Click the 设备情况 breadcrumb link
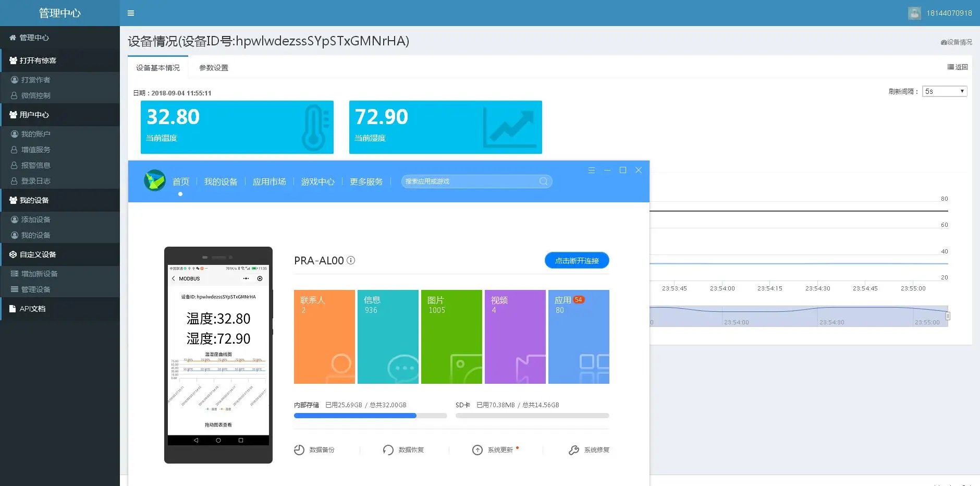 coord(957,42)
